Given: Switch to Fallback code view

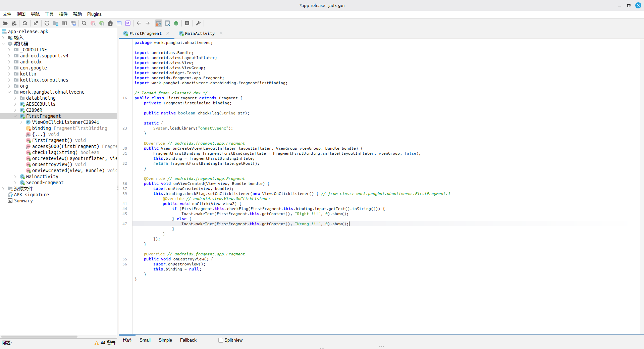Looking at the screenshot, I should tap(188, 340).
